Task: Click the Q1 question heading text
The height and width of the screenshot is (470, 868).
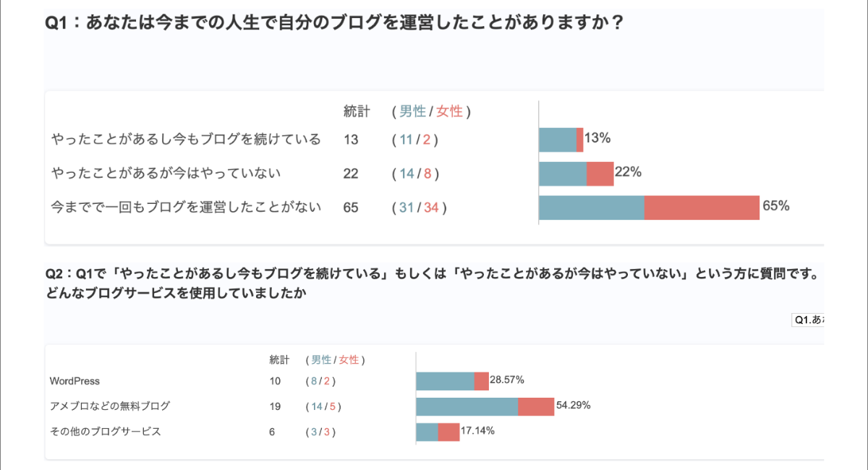Action: [334, 23]
